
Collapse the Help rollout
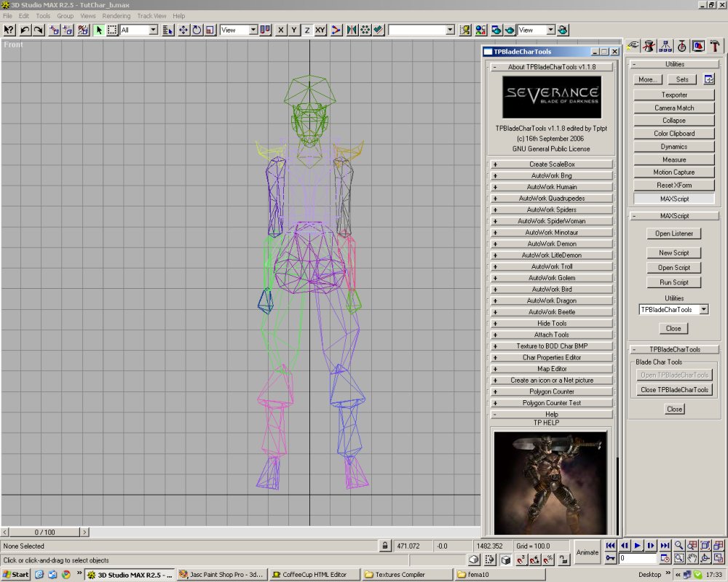(552, 415)
